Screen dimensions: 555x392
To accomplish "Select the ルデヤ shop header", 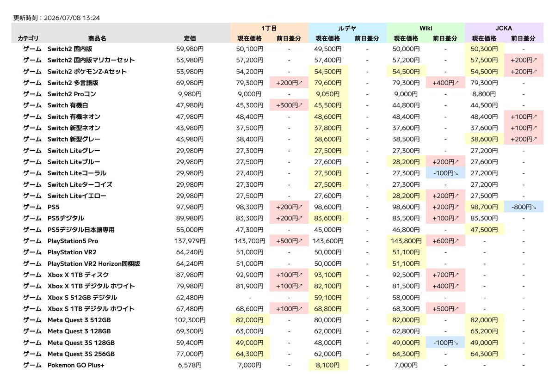I will pos(347,28).
